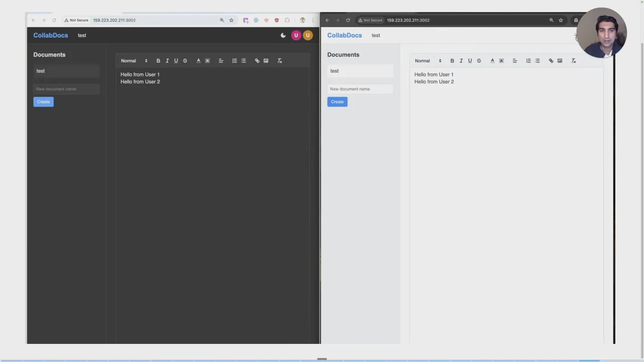Click 'Hello from User 1' in light editor
Image resolution: width=644 pixels, height=362 pixels.
click(x=434, y=74)
